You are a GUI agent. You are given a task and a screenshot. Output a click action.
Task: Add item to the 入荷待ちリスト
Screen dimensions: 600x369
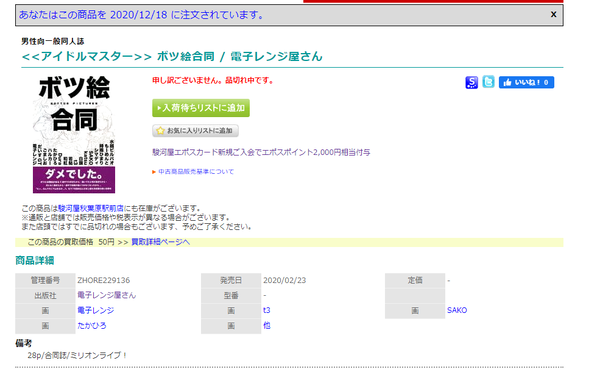201,108
